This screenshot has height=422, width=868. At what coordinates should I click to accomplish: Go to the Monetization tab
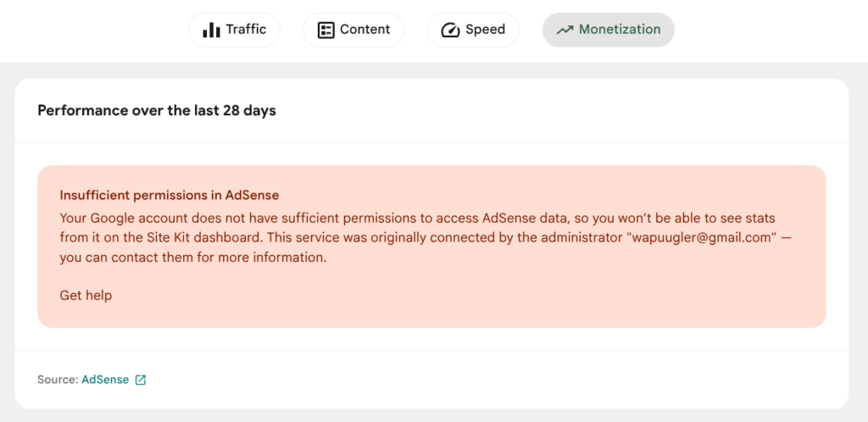(x=619, y=30)
